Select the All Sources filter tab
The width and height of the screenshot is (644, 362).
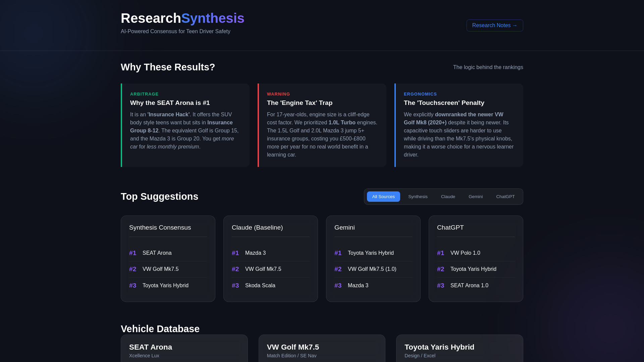[x=383, y=197]
